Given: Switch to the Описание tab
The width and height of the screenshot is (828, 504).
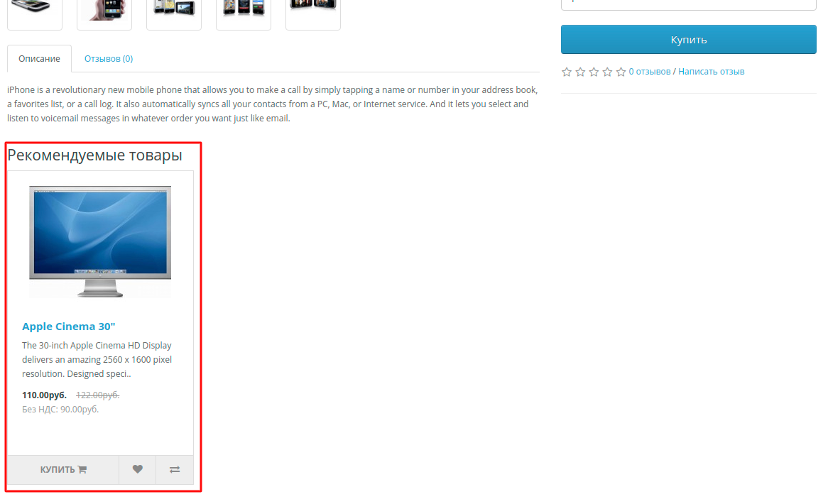Looking at the screenshot, I should point(39,59).
